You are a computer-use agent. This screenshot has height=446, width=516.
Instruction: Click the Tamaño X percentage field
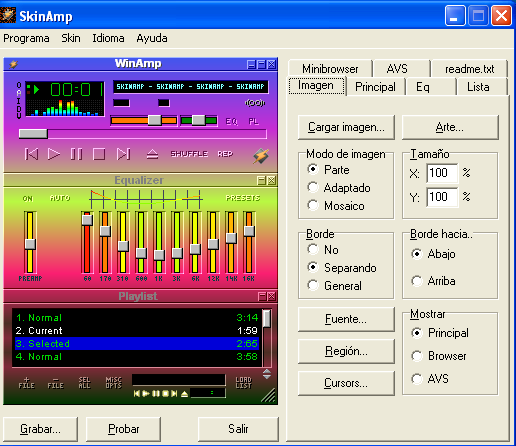pyautogui.click(x=442, y=173)
